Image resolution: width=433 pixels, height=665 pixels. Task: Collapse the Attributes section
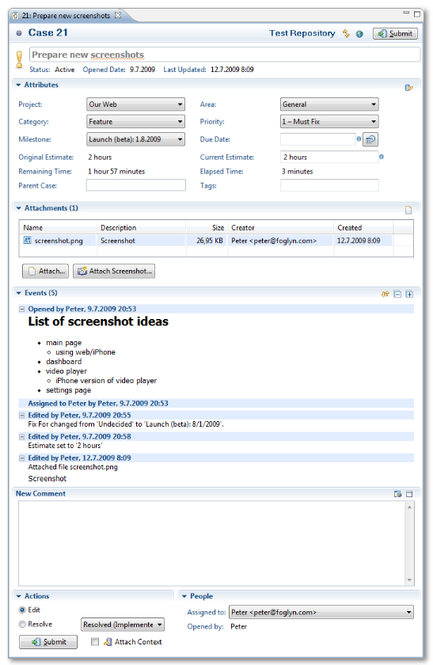click(18, 85)
